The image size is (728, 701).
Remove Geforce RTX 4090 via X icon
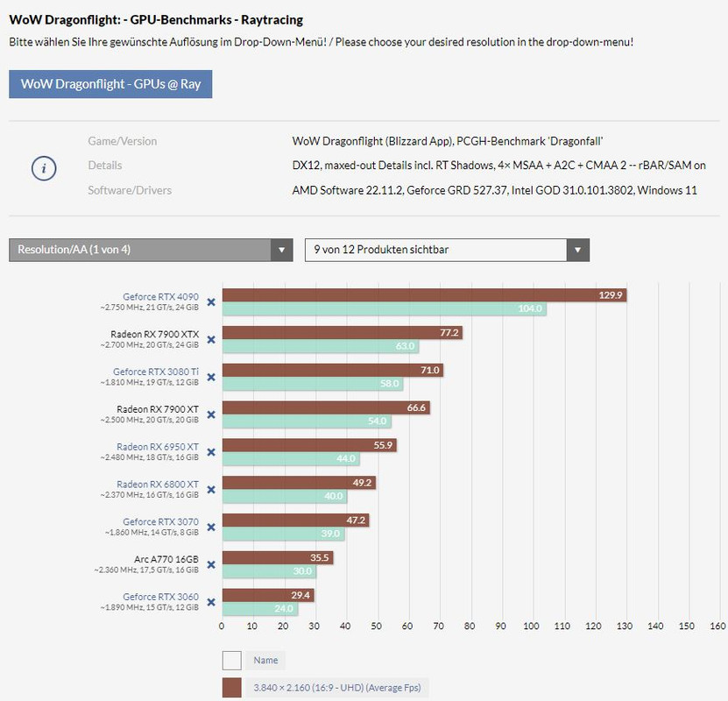coord(211,302)
